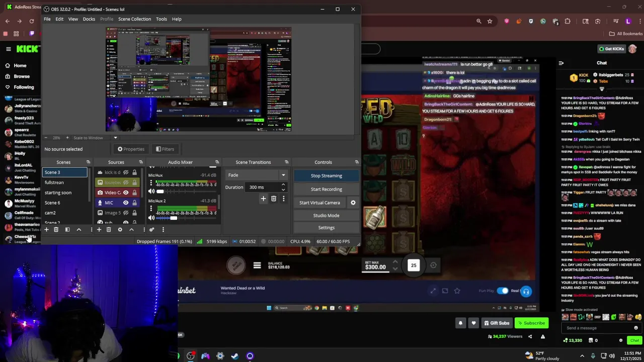Viewport: 644px width, 362px height.
Task: Share the Kick stream via share icon
Action: 530,336
